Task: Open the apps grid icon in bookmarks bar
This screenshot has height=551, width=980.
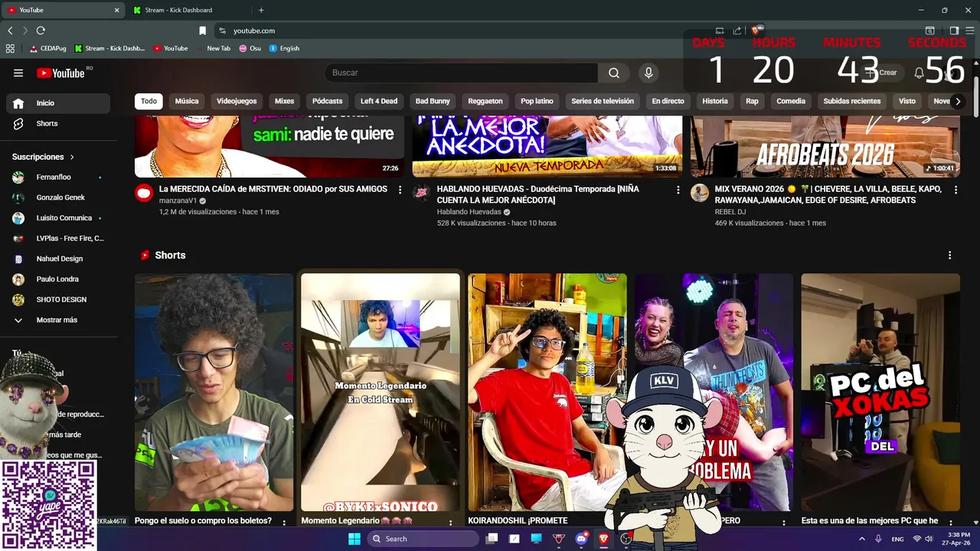Action: pyautogui.click(x=10, y=48)
